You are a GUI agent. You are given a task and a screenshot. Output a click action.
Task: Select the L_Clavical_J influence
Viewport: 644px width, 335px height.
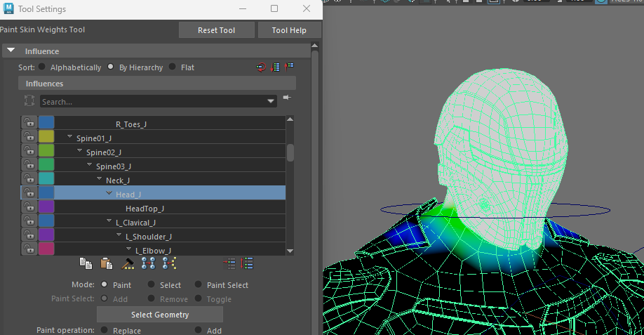click(x=135, y=223)
